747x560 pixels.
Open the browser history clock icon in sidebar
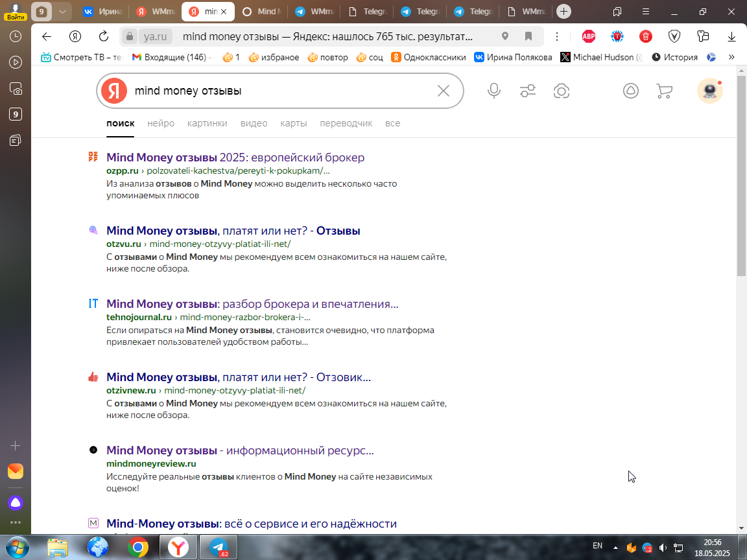[16, 36]
